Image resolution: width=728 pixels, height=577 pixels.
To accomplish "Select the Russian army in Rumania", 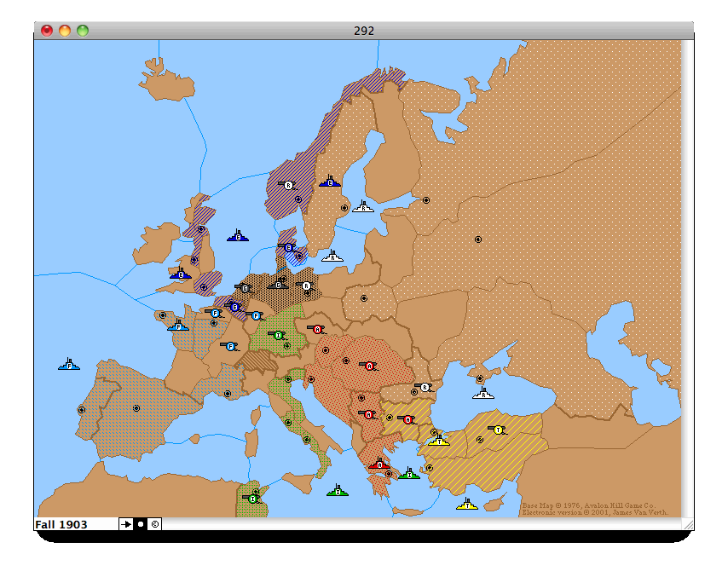I will coord(425,387).
